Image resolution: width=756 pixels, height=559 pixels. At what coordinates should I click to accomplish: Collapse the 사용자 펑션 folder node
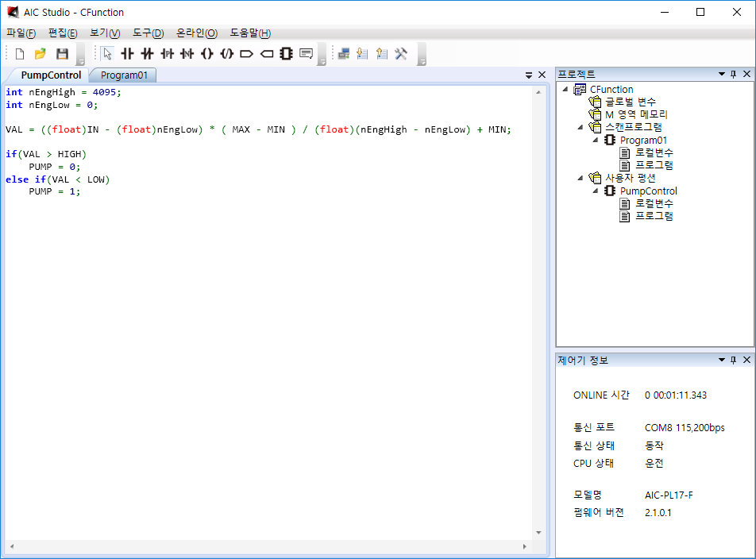point(580,178)
